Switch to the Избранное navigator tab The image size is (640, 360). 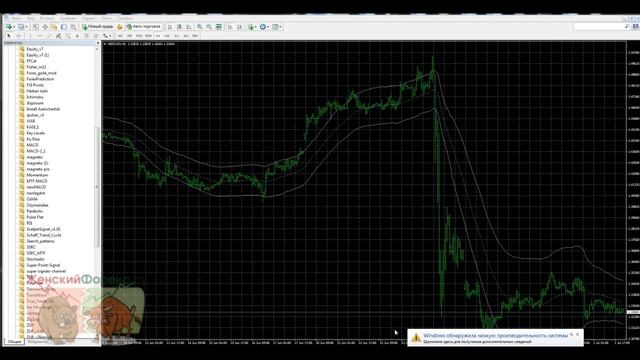[x=37, y=342]
